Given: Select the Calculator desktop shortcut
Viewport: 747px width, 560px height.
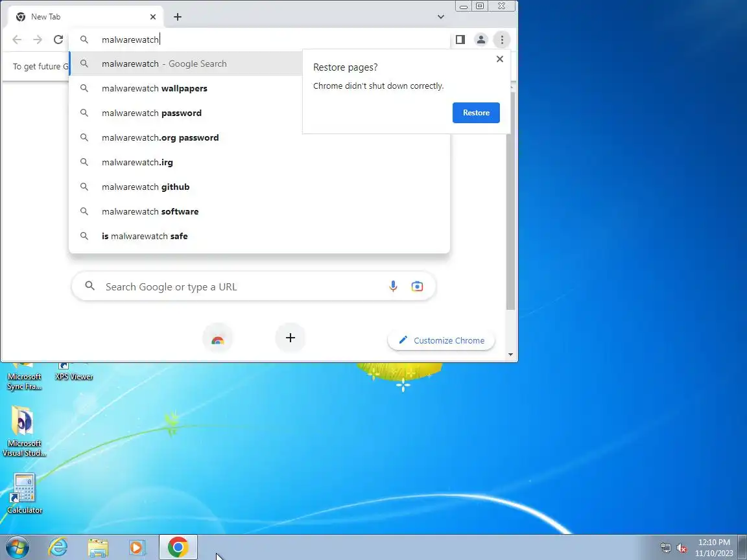Looking at the screenshot, I should click(24, 493).
